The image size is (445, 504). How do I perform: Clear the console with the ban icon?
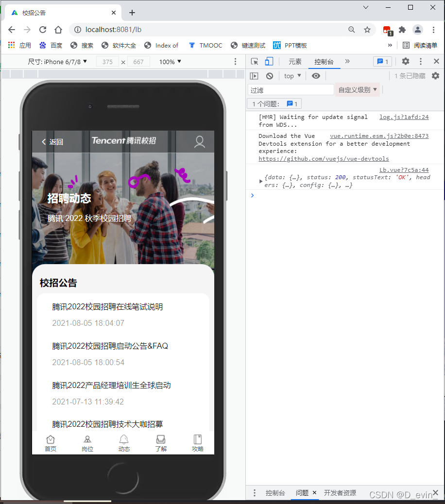click(270, 76)
